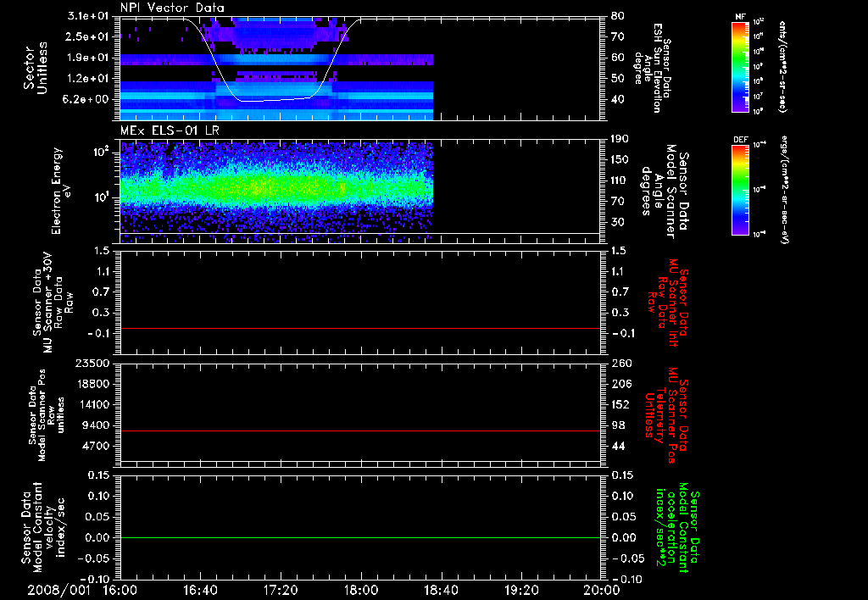Click the '1.9e+01' sector tick label
This screenshot has width=868, height=600.
click(x=88, y=58)
